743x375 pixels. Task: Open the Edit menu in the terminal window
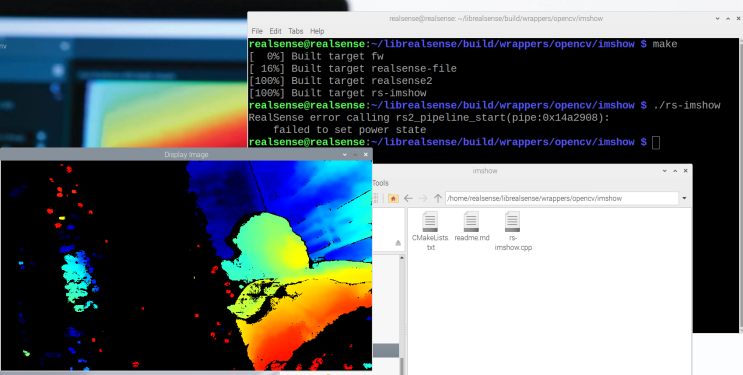[275, 31]
